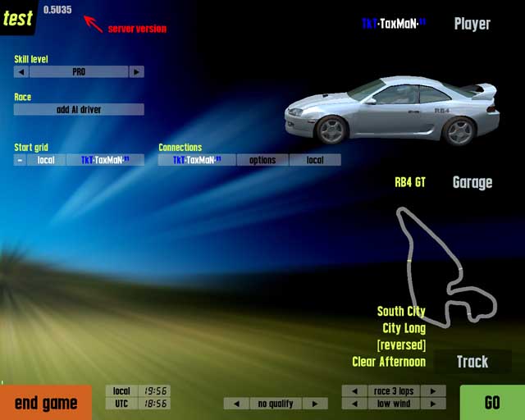Decrease skill level with left arrow
525x420 pixels.
(x=21, y=71)
